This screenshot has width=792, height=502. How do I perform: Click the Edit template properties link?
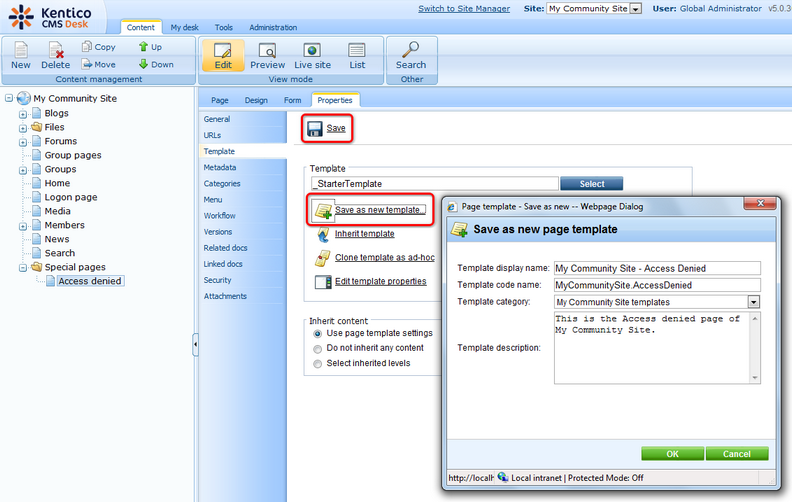380,281
